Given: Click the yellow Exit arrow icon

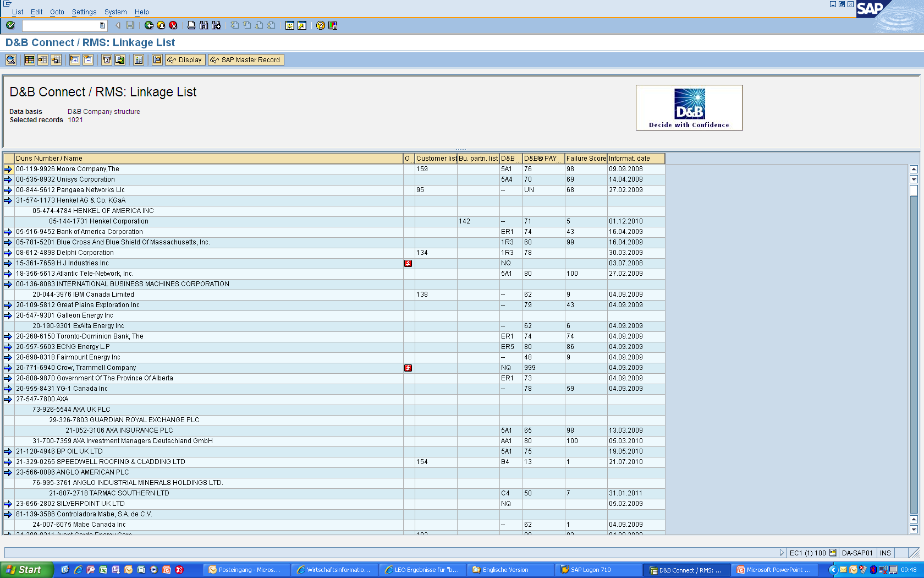Looking at the screenshot, I should click(x=161, y=25).
